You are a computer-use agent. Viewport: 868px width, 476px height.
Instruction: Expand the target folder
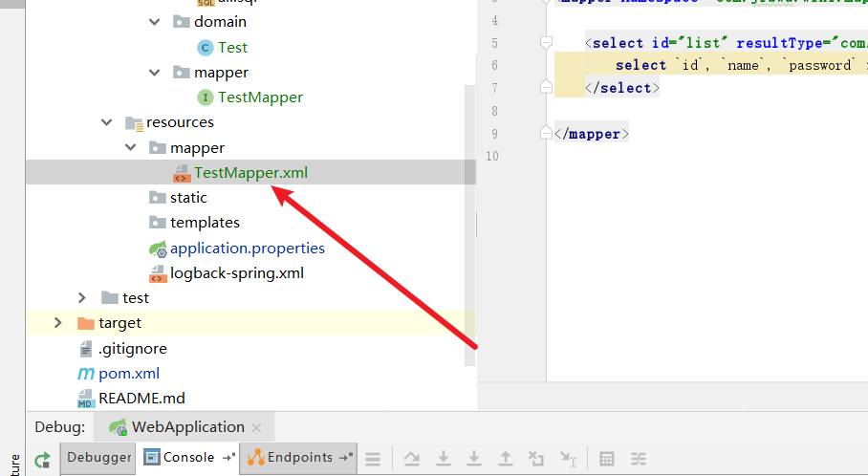[x=58, y=323]
